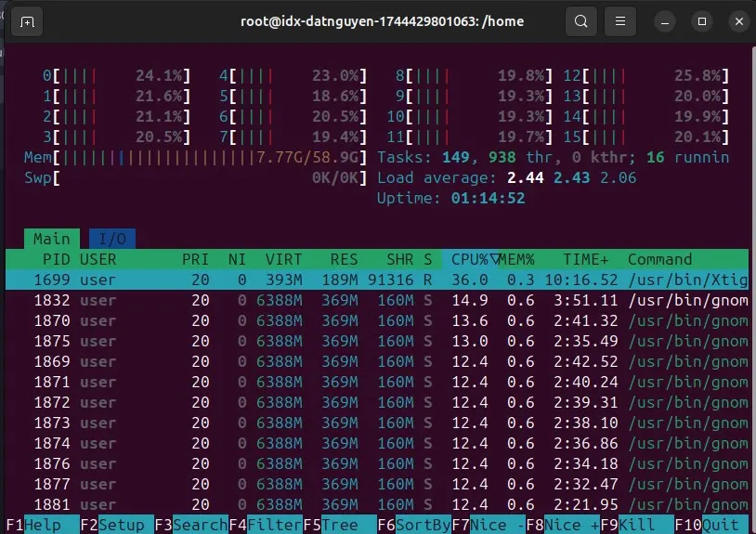Select the process row with PID 1874

click(377, 443)
